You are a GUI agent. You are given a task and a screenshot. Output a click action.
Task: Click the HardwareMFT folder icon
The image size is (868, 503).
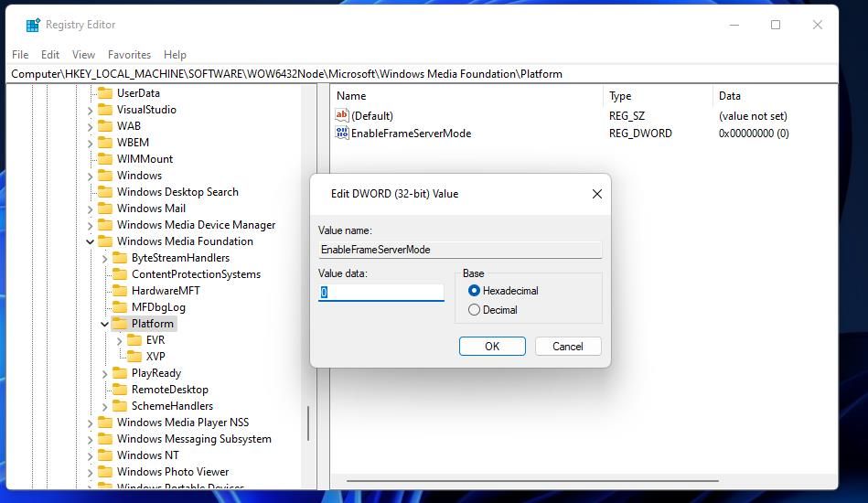pos(120,291)
